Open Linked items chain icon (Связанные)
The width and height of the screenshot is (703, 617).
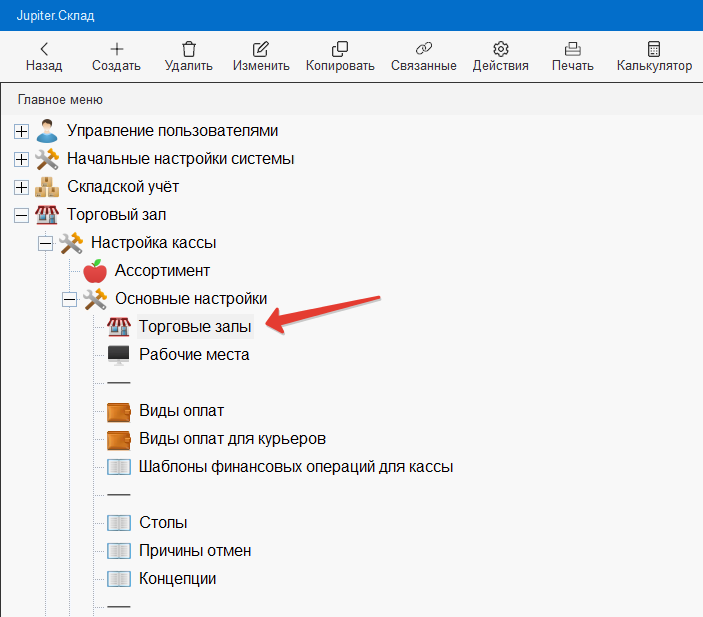tap(422, 49)
